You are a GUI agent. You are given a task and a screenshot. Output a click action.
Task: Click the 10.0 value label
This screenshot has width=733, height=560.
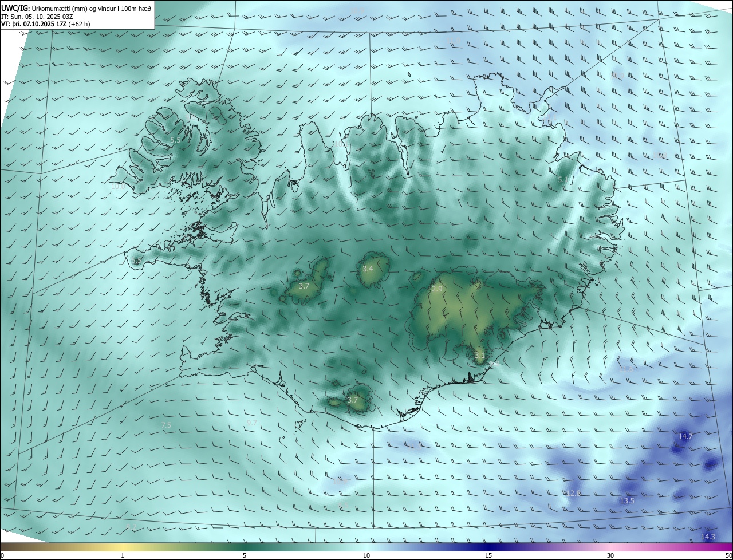118,186
